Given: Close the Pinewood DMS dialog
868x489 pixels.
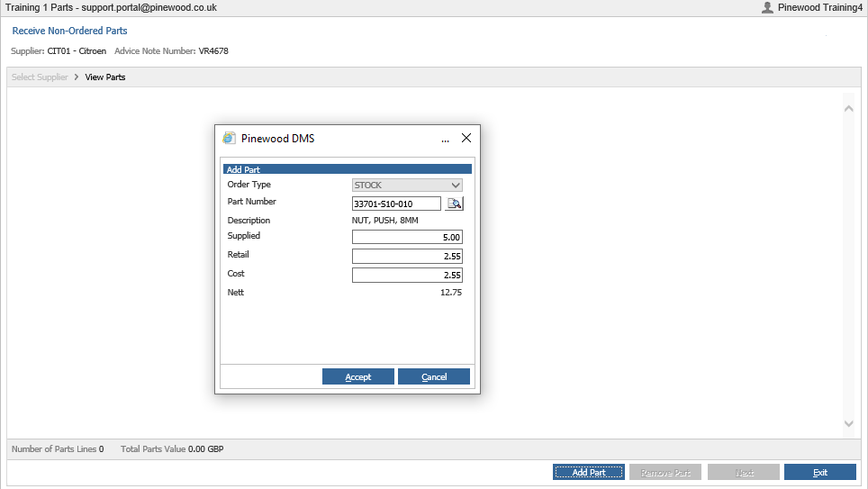Looking at the screenshot, I should coord(466,138).
